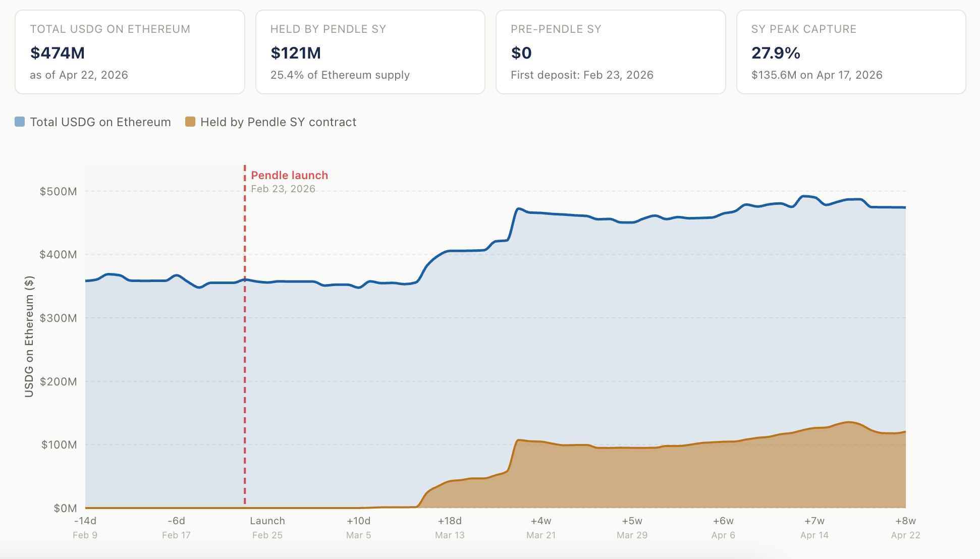Click the USDG on Ethereum ($) axis title

29,337
